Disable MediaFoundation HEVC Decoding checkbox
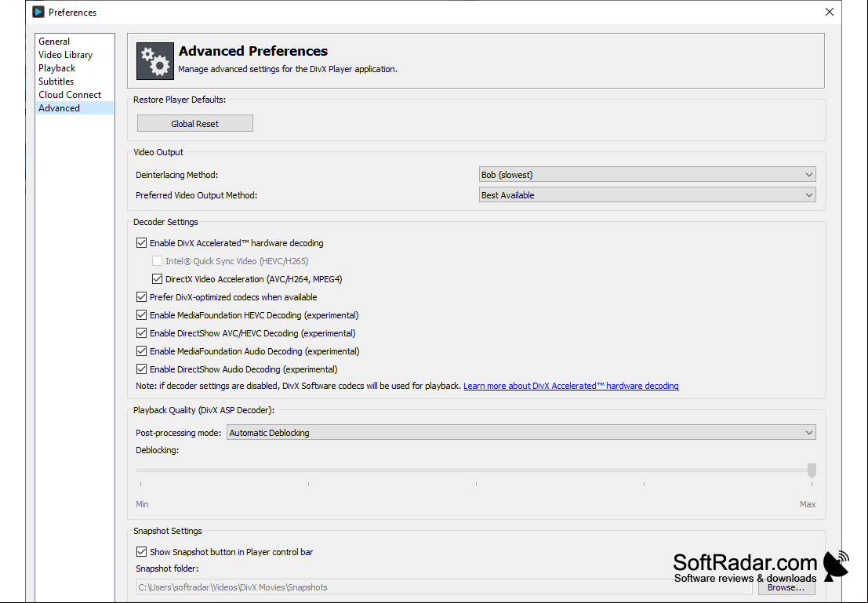Screen dimensions: 868x603 [x=142, y=315]
